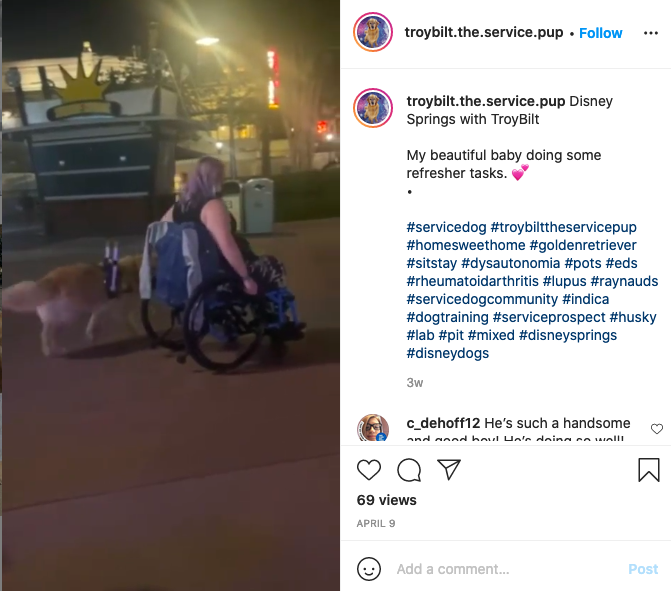Like the post with the heart icon

click(368, 470)
